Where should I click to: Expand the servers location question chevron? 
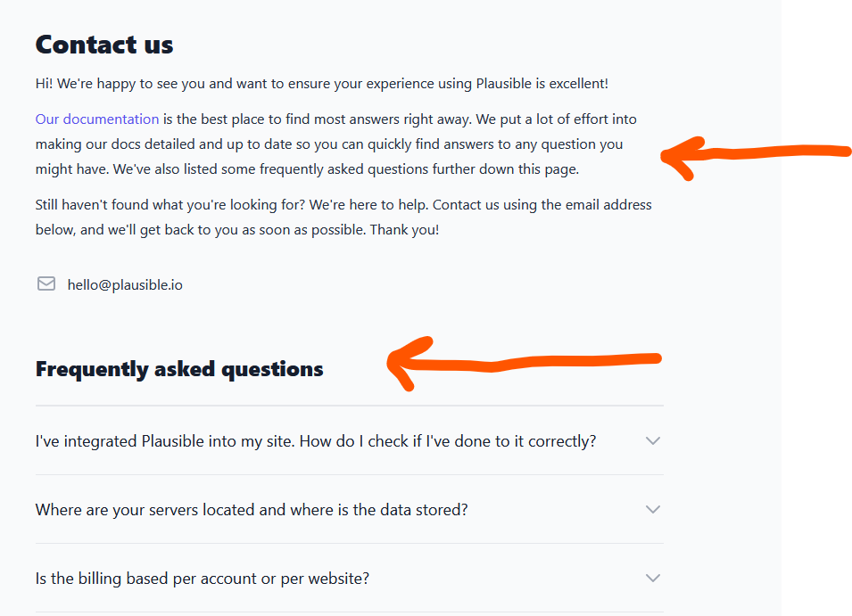653,509
